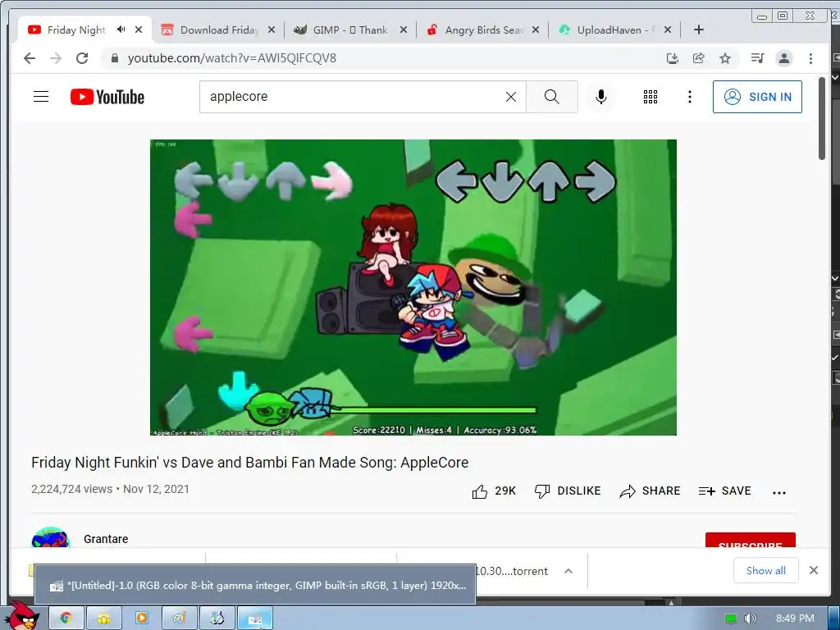Viewport: 840px width, 630px height.
Task: Click the page vertical scrollbar
Action: [x=822, y=119]
